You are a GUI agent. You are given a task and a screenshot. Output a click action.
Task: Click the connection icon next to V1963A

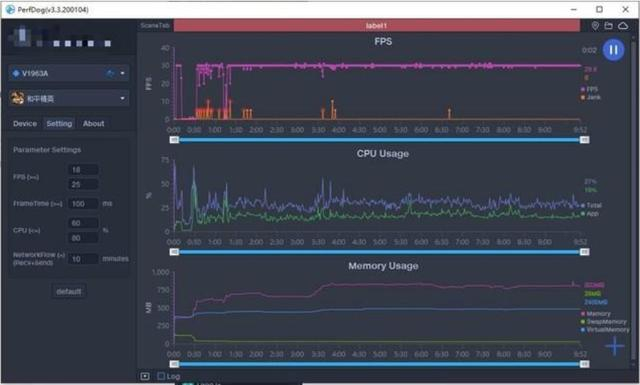[110, 73]
